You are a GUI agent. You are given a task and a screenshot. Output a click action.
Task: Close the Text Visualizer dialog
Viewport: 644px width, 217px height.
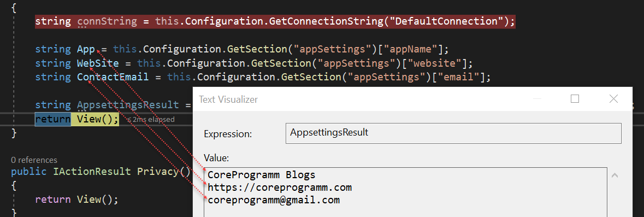[613, 98]
